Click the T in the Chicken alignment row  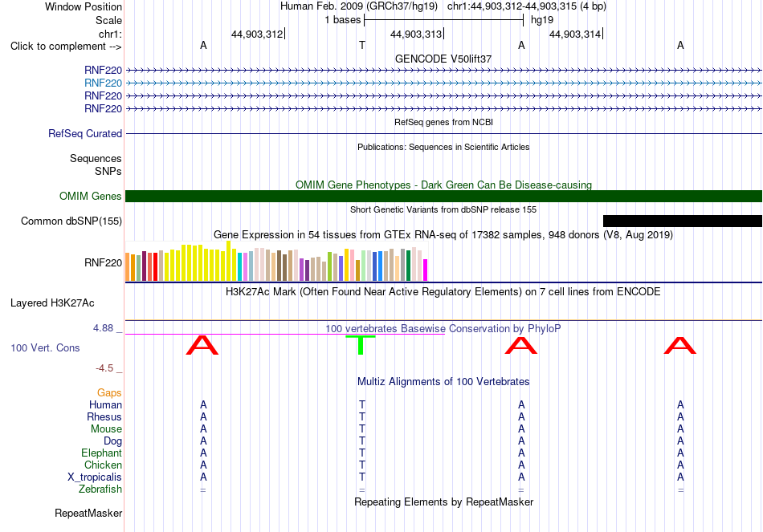pyautogui.click(x=362, y=465)
